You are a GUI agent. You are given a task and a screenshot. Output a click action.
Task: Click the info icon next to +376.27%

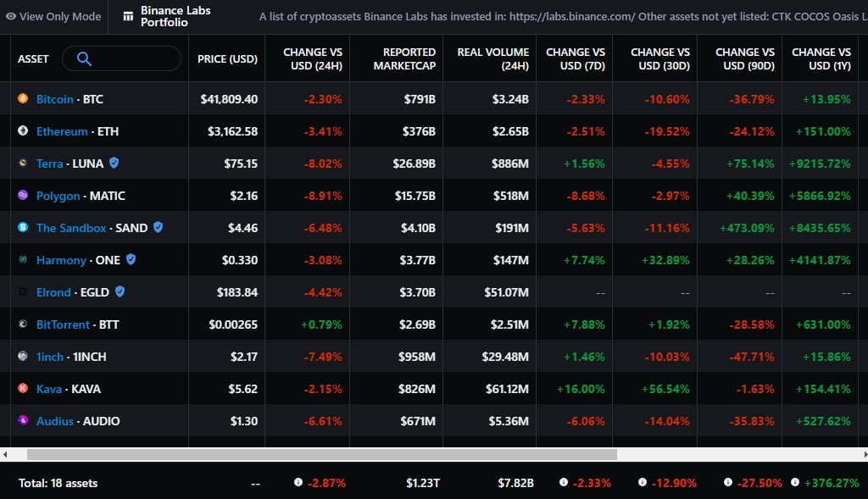point(795,482)
